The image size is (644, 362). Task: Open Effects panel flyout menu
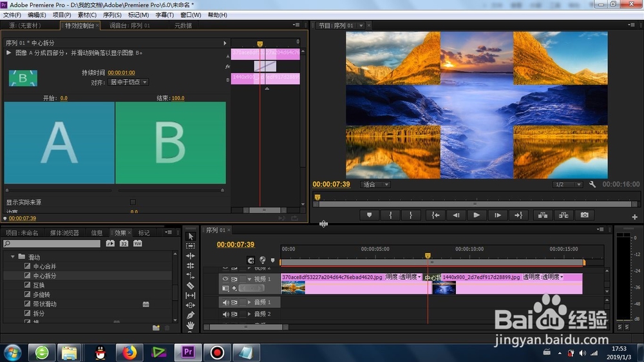point(168,232)
